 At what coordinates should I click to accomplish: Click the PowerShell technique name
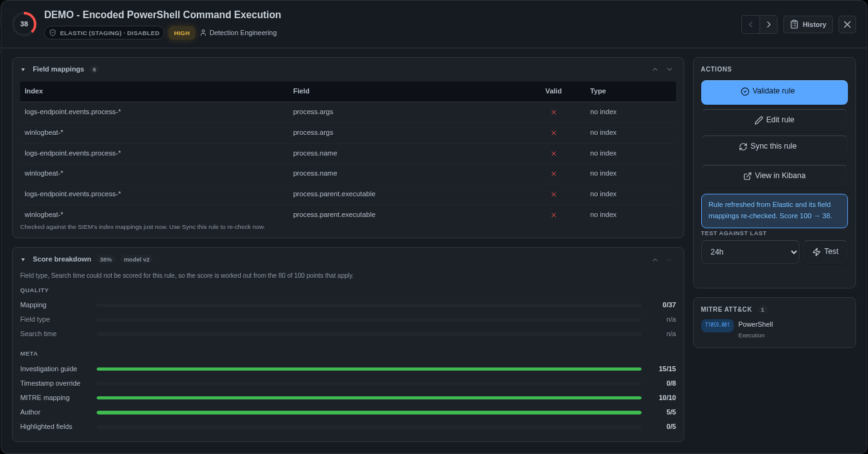(756, 324)
